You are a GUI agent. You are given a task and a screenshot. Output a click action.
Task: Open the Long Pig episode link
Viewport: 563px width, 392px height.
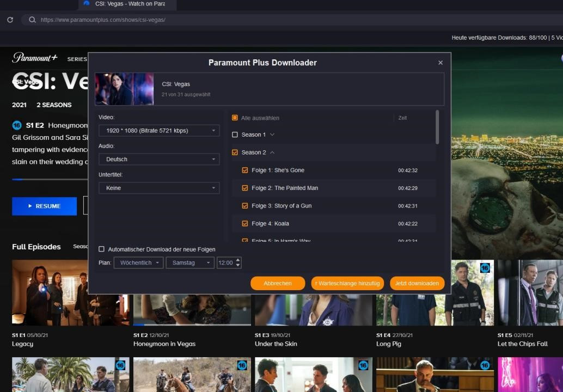[389, 344]
